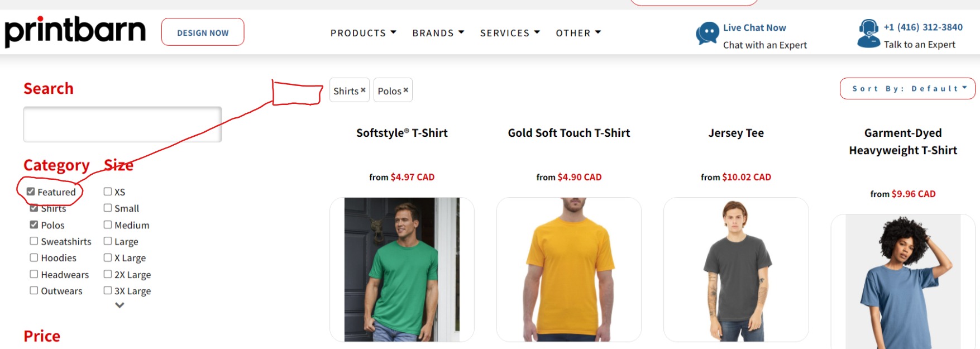
Task: Remove the Polos filter tag
Action: tap(406, 90)
